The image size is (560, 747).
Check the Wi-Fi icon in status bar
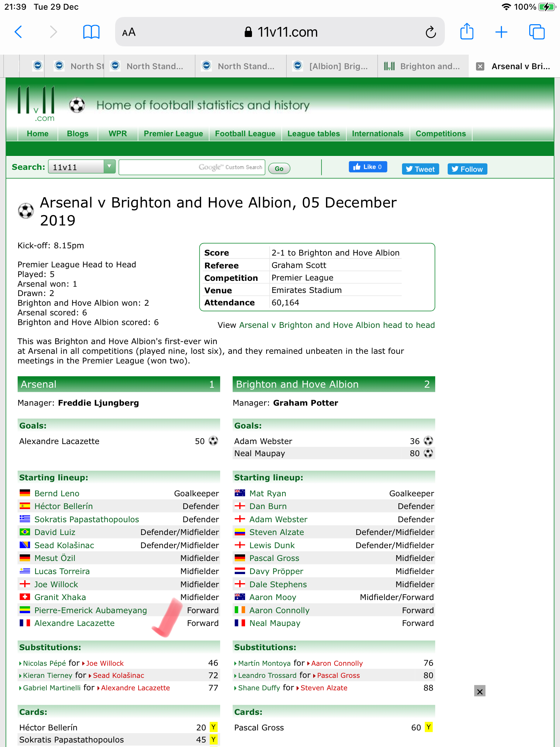[506, 7]
